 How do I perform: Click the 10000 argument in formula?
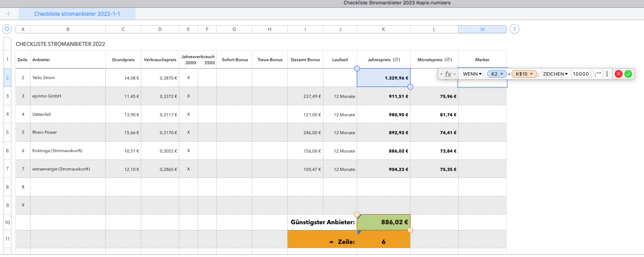581,74
